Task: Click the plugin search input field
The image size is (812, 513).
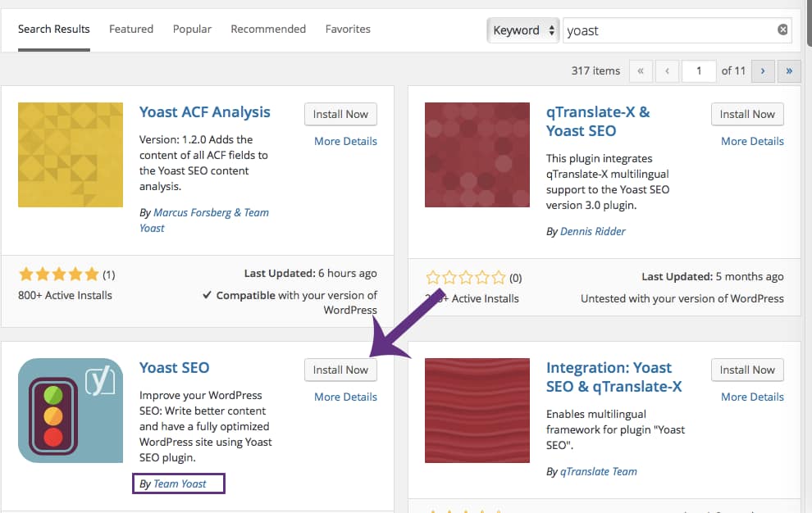Action: click(668, 30)
